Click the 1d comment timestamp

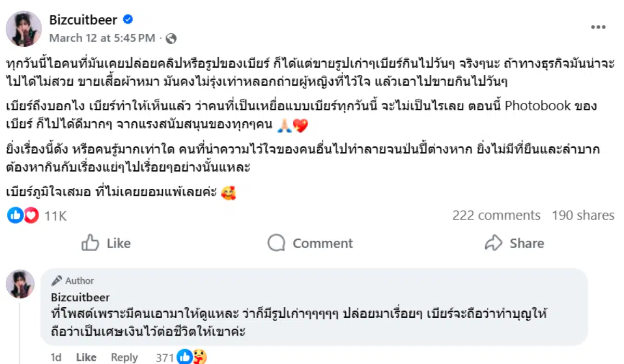(x=57, y=357)
